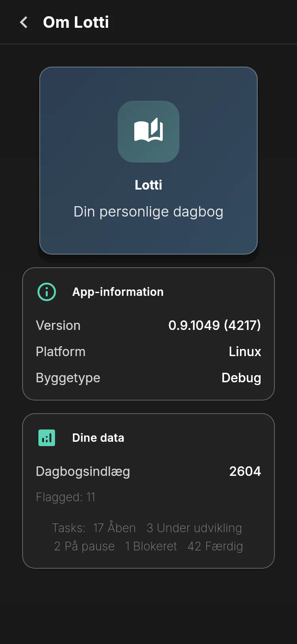The image size is (297, 644).
Task: Click the Flagged: 11 text
Action: click(66, 497)
